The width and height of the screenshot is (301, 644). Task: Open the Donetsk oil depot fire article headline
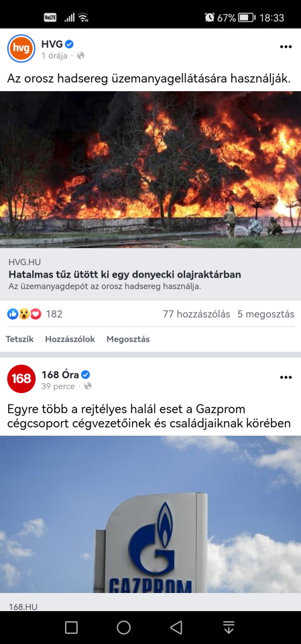pos(125,274)
